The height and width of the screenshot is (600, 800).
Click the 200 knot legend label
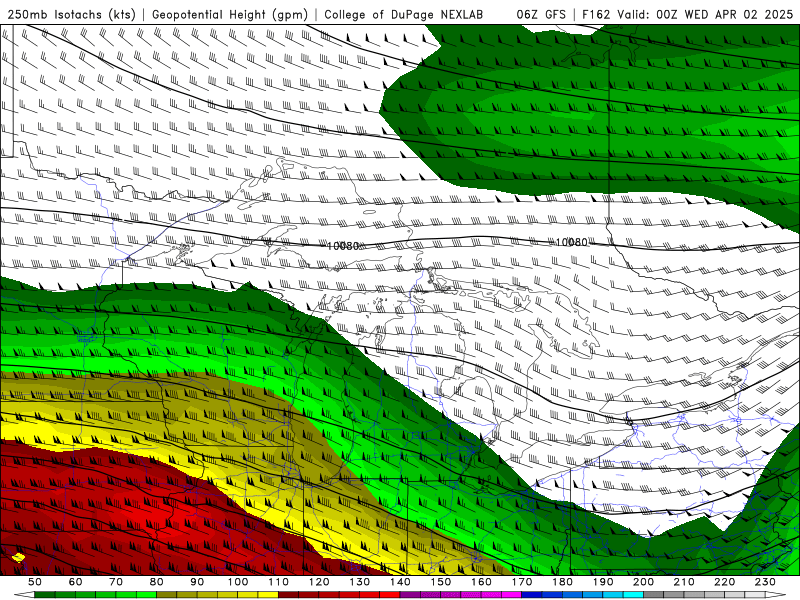[643, 582]
